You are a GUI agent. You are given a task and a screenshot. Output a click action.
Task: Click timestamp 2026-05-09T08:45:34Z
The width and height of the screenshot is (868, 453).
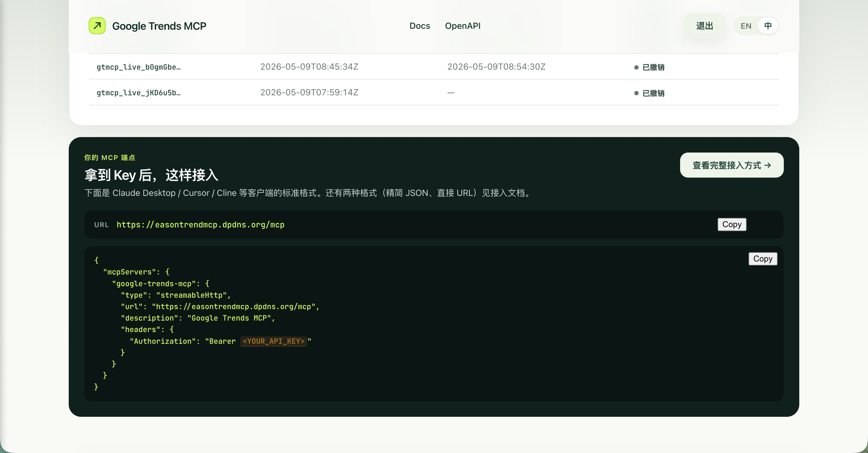coord(309,67)
